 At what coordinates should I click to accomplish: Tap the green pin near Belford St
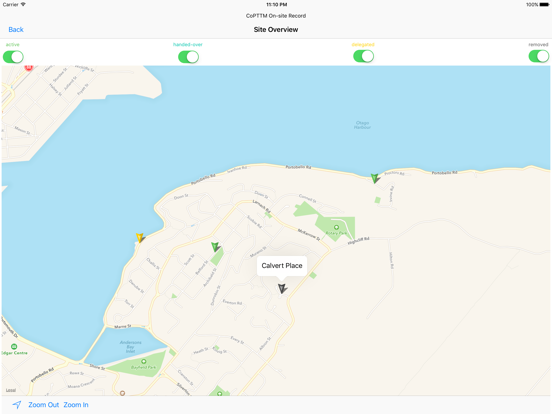tap(215, 247)
